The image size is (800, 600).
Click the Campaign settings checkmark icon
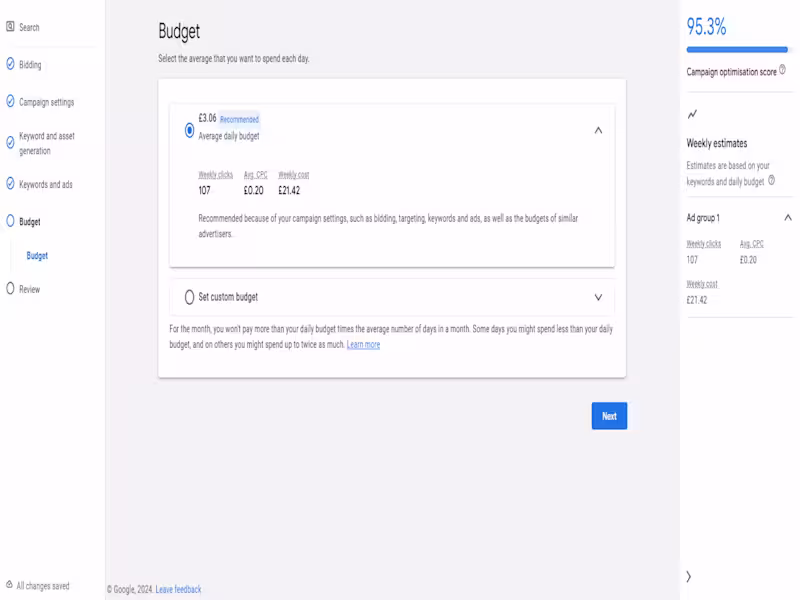(x=10, y=101)
